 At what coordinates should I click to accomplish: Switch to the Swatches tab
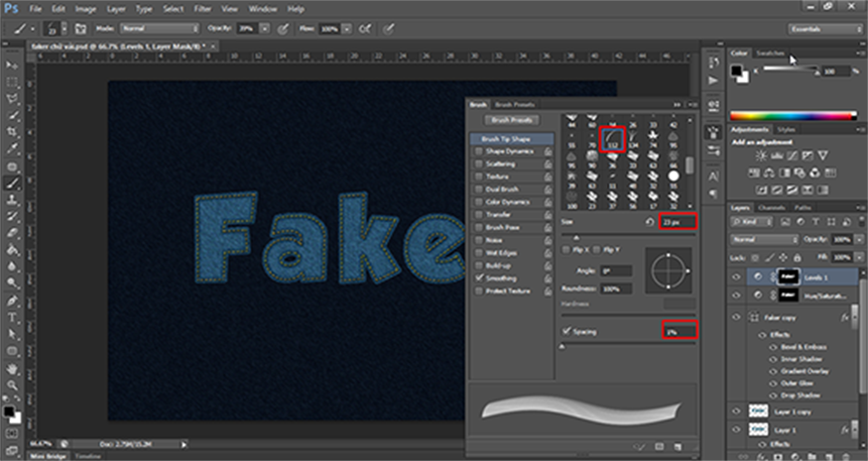coord(772,52)
